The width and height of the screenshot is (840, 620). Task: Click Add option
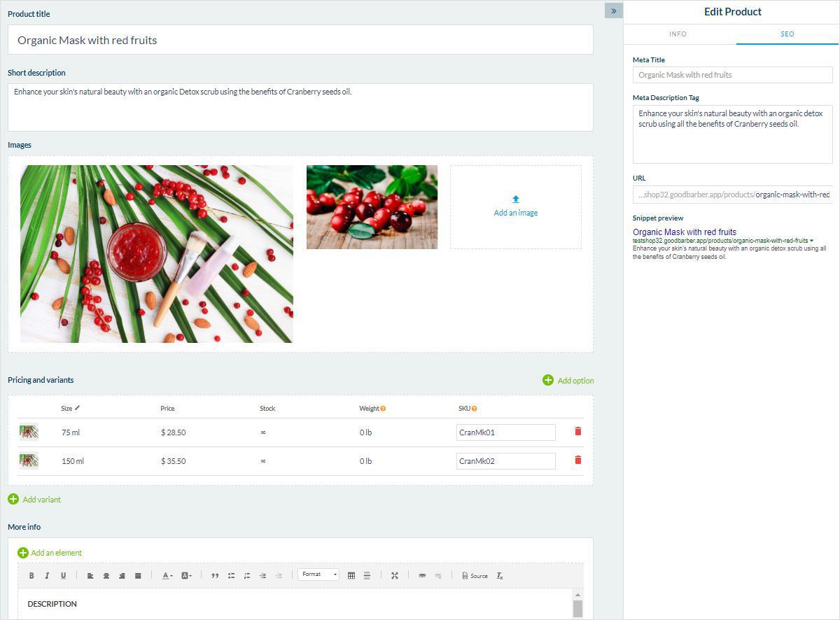[568, 381]
